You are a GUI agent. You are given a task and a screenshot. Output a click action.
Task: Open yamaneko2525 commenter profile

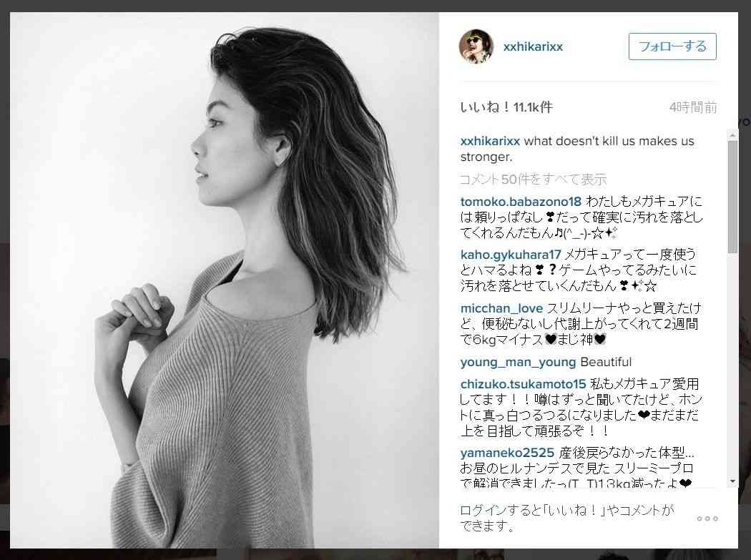[507, 453]
